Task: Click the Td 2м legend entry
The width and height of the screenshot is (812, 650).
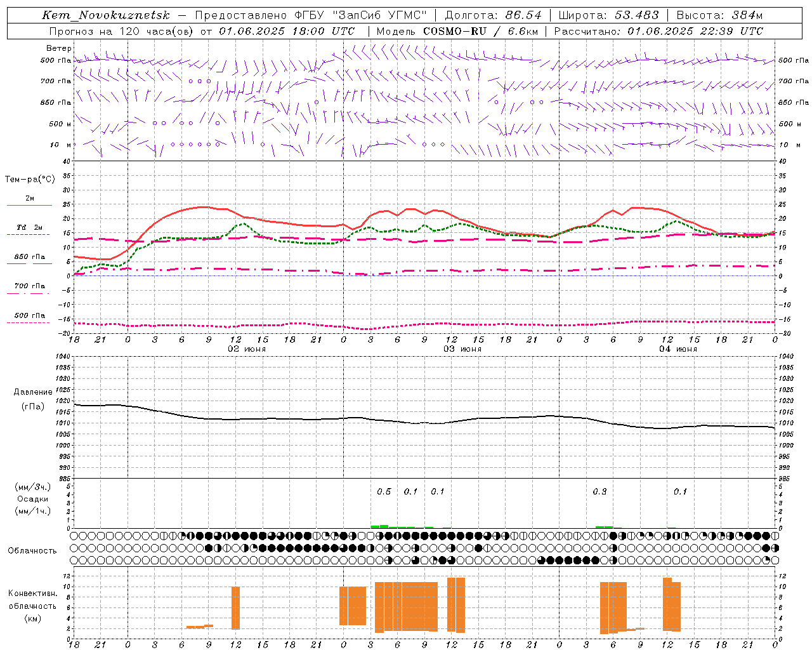Action: (x=29, y=227)
